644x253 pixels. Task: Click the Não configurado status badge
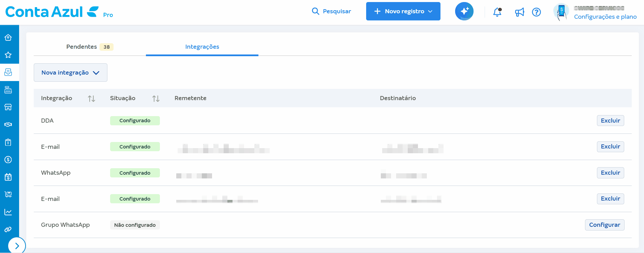pos(135,225)
